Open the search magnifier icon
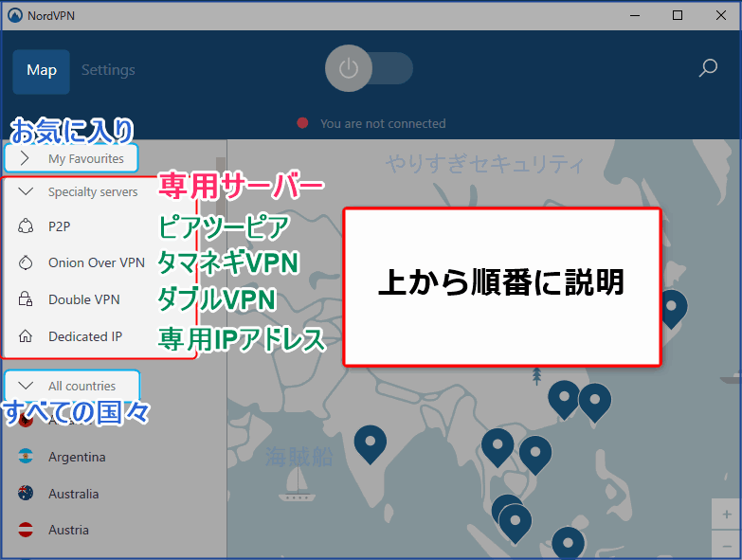 tap(708, 68)
